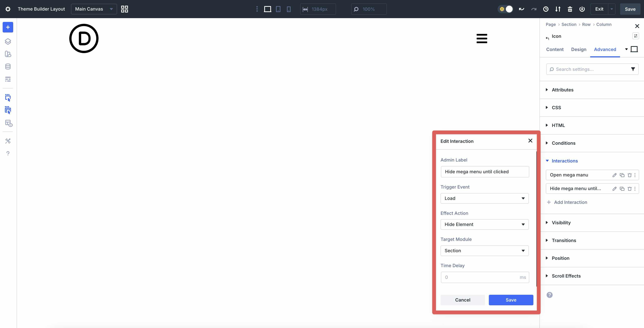The width and height of the screenshot is (644, 328).
Task: Open builder settings with the gear icon
Action: (x=8, y=9)
